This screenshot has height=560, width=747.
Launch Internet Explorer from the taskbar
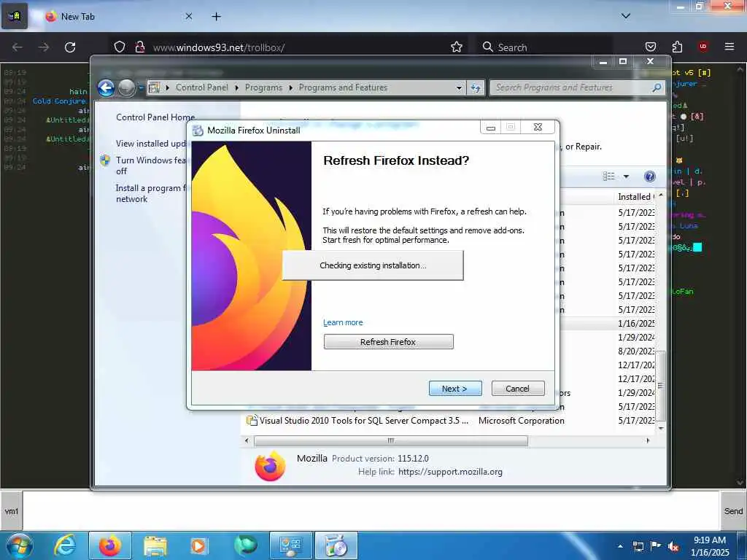click(65, 545)
